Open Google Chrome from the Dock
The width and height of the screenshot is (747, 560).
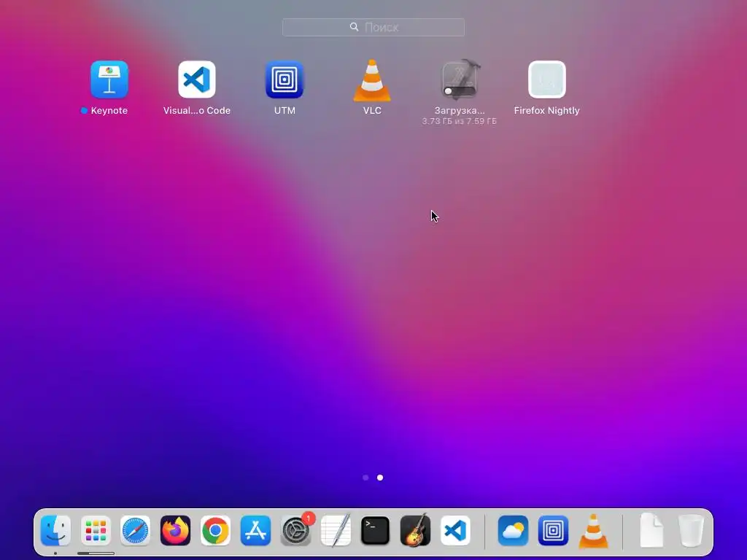pyautogui.click(x=215, y=531)
